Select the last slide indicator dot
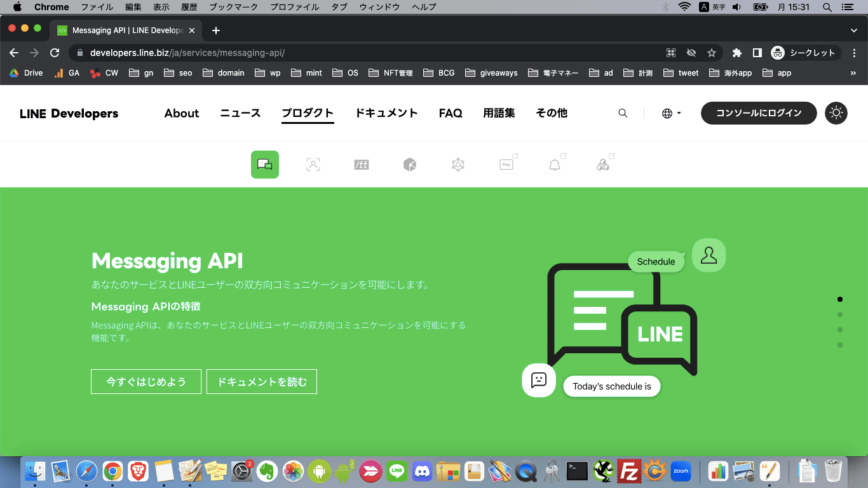 pyautogui.click(x=840, y=345)
